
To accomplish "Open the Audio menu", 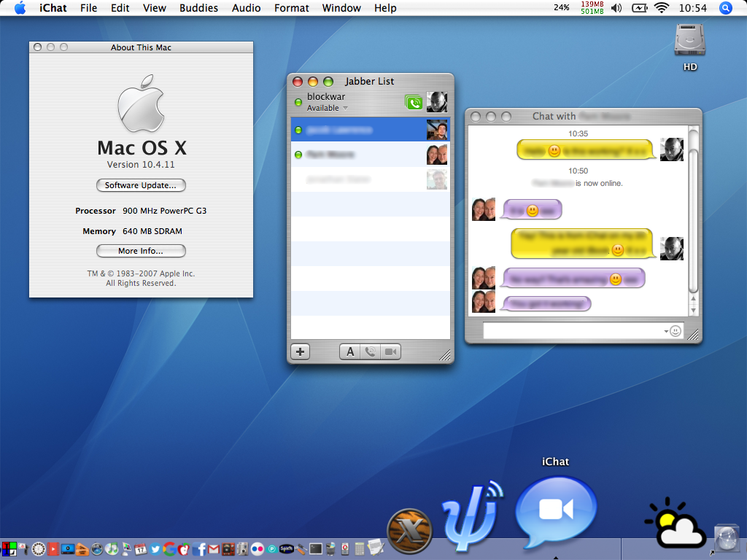I will (247, 8).
